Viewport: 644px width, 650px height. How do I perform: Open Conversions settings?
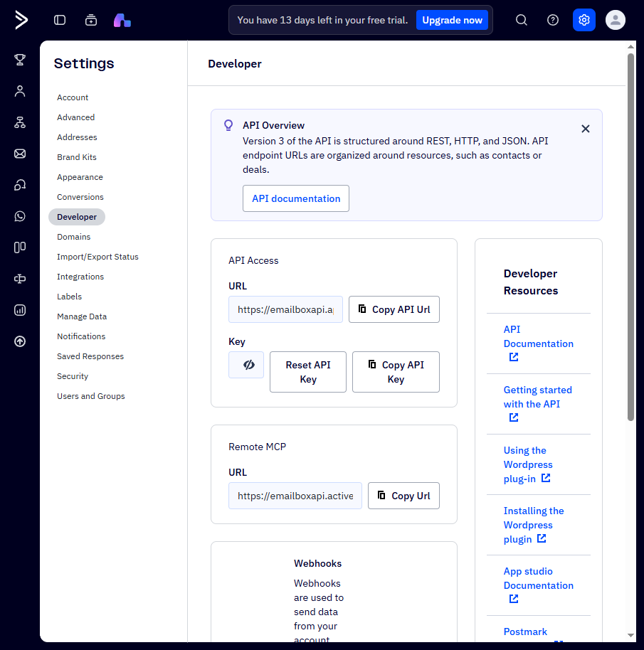click(x=80, y=197)
